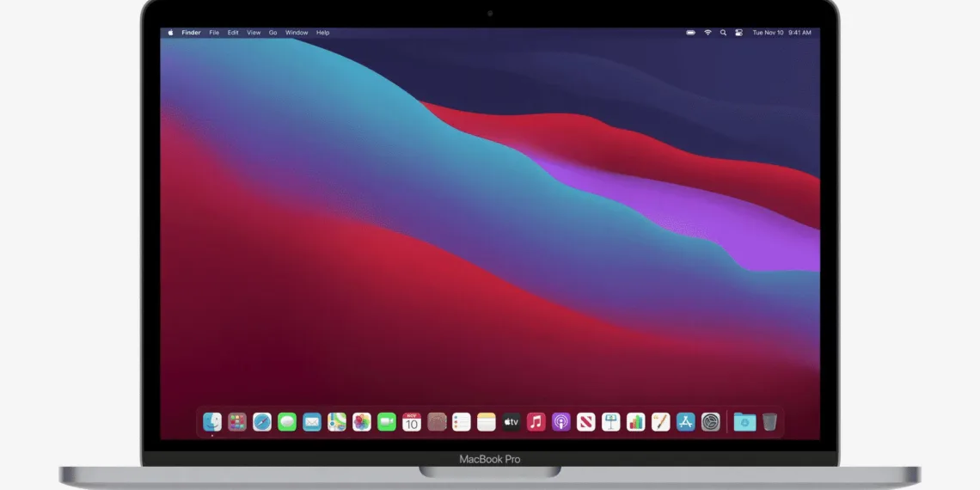The width and height of the screenshot is (980, 490).
Task: Launch Pages from the Dock
Action: 660,422
